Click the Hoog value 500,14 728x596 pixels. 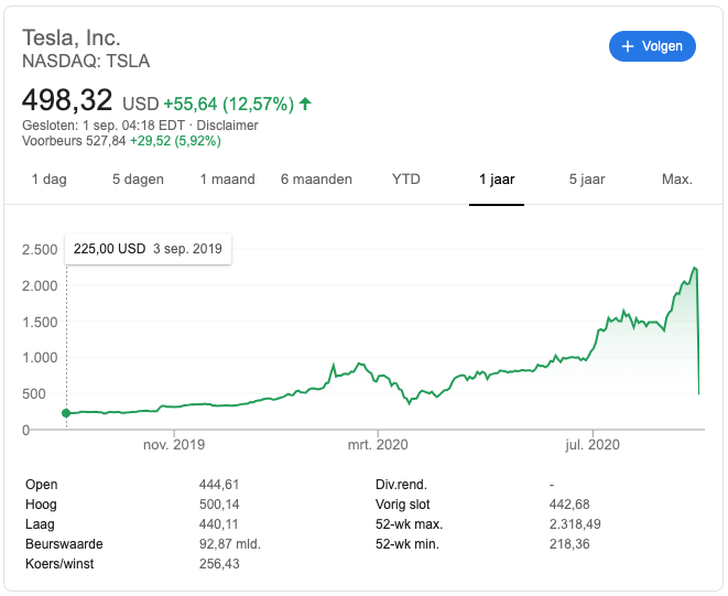pos(219,505)
